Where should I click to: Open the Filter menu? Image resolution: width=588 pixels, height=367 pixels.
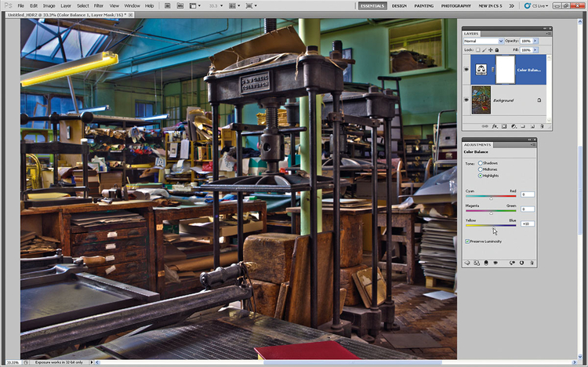(x=99, y=5)
